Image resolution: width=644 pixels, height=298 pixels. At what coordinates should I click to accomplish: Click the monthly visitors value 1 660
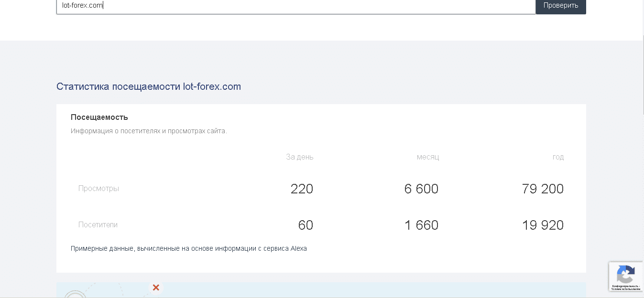pyautogui.click(x=421, y=225)
